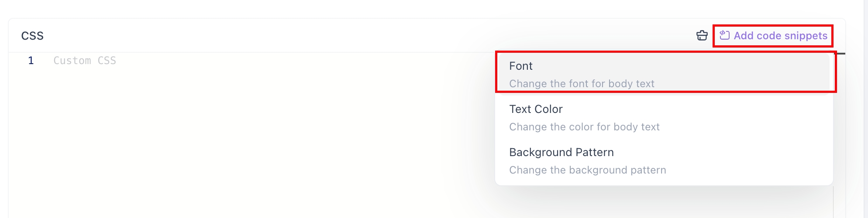Click "Change the color for body text" description
Screen dimensions: 868x218
pos(584,127)
